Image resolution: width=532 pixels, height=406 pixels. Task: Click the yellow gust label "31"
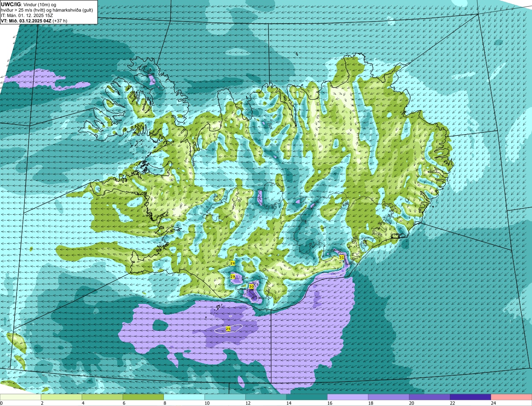pos(342,257)
